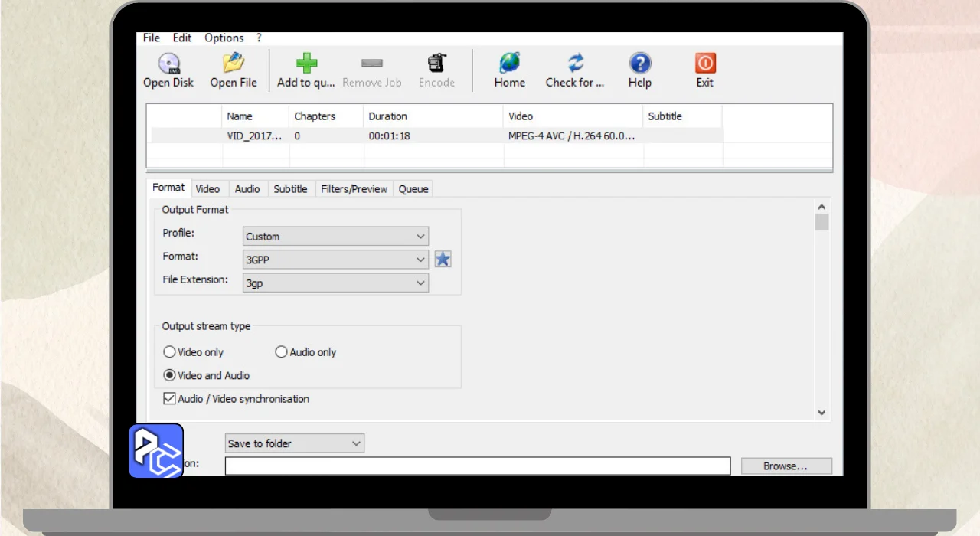Expand the File Extension dropdown

pos(335,283)
